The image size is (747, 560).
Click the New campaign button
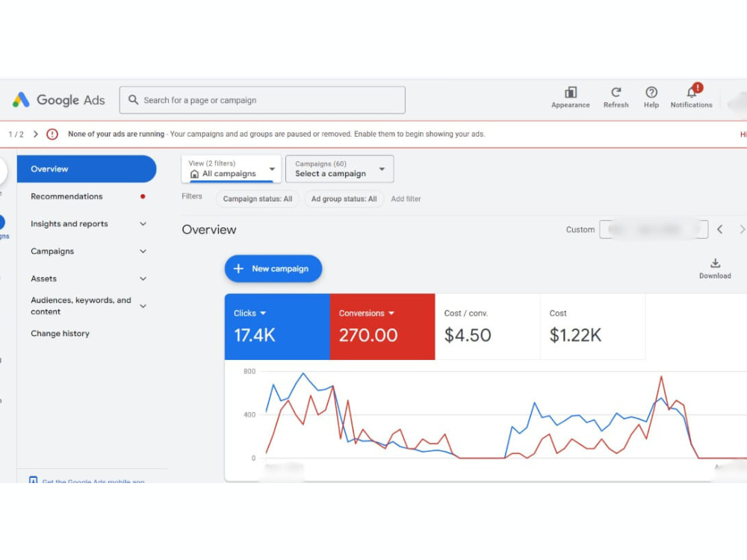click(273, 269)
